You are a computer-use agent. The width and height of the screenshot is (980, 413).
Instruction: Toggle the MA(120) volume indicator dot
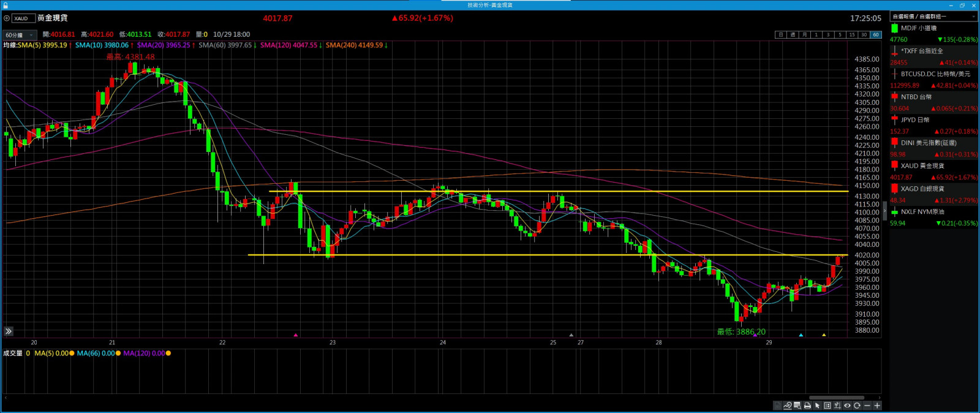click(x=168, y=354)
